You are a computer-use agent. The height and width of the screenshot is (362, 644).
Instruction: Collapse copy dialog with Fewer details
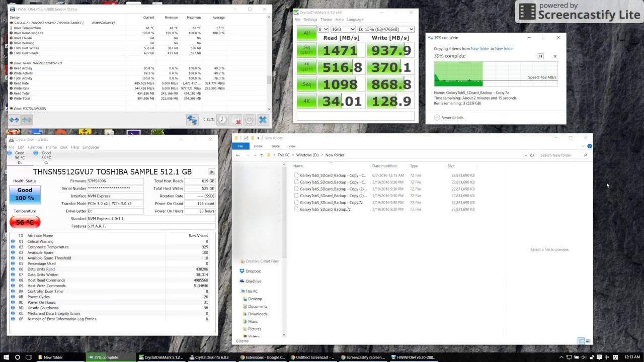pos(448,118)
